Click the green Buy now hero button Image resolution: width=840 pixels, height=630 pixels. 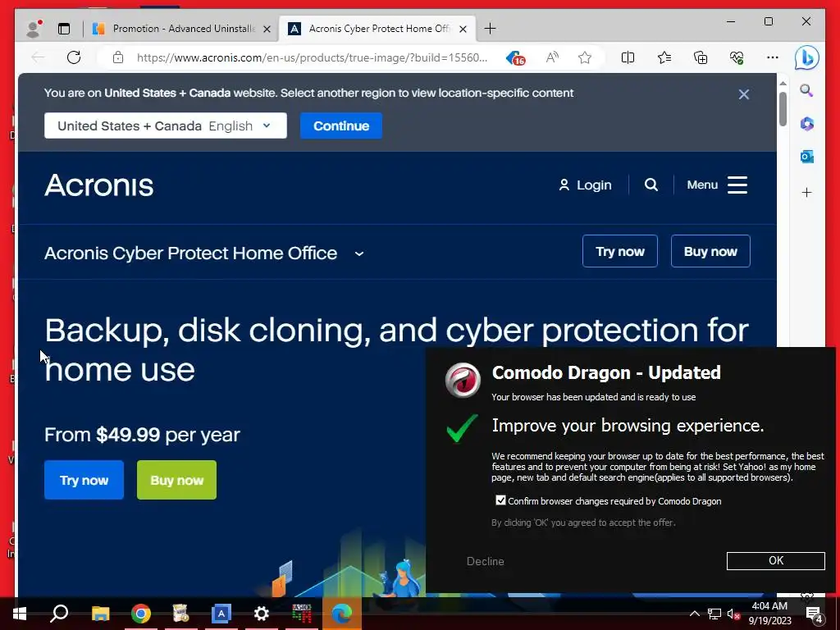177,480
